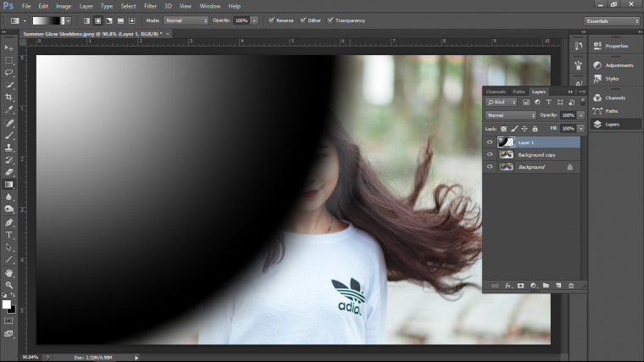644x362 pixels.
Task: Click the Add layer style fx icon
Action: pos(508,286)
